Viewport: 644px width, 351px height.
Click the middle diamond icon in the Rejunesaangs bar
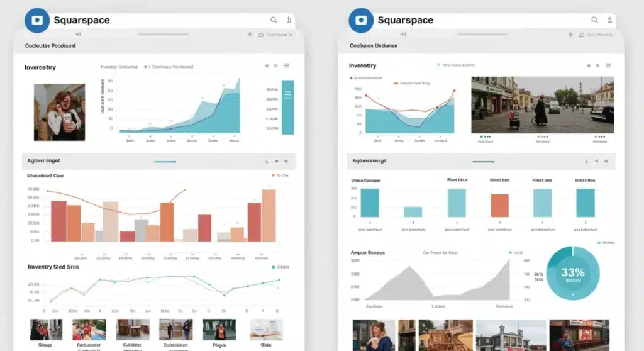click(596, 161)
